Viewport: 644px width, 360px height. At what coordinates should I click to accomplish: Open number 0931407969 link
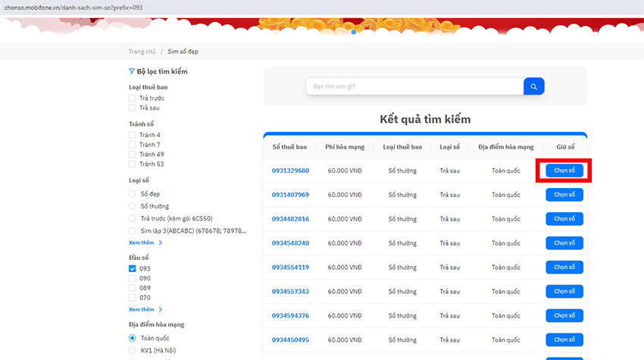click(290, 195)
